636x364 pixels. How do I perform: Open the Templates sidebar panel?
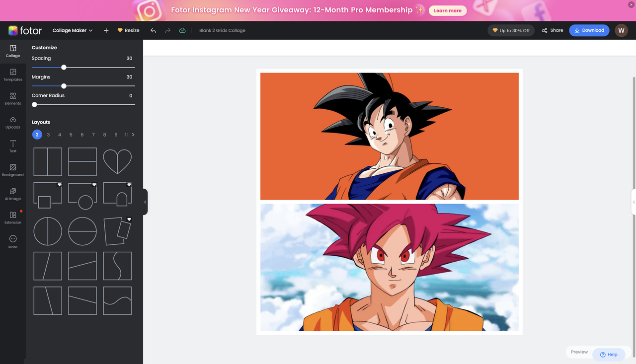coord(13,75)
